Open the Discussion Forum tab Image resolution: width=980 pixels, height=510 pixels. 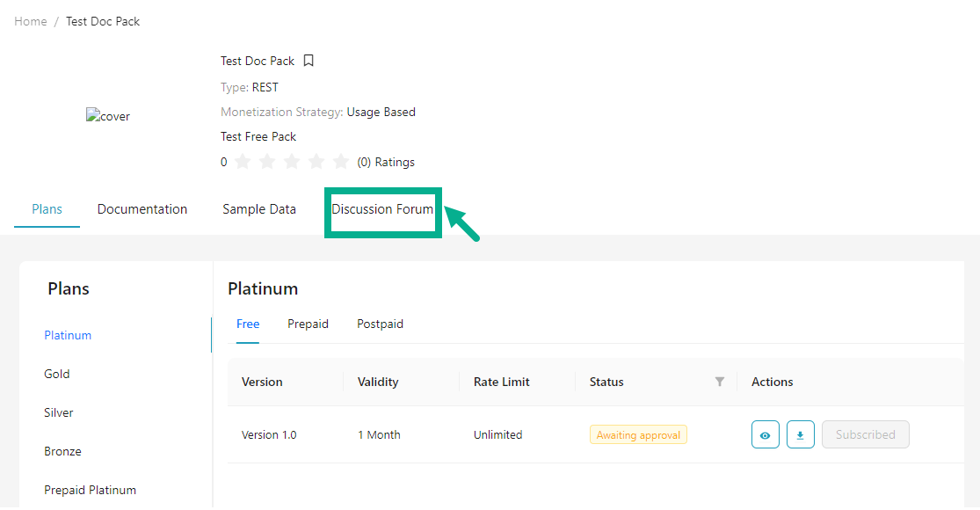[382, 209]
